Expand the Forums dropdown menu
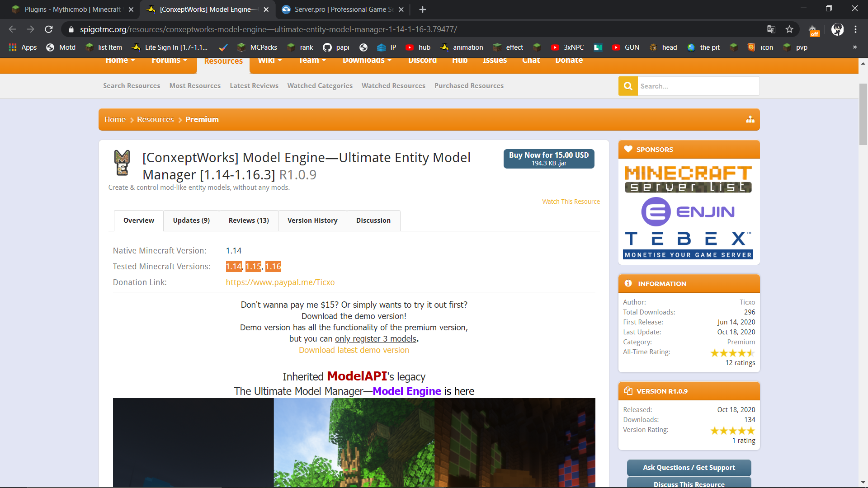 coord(169,61)
